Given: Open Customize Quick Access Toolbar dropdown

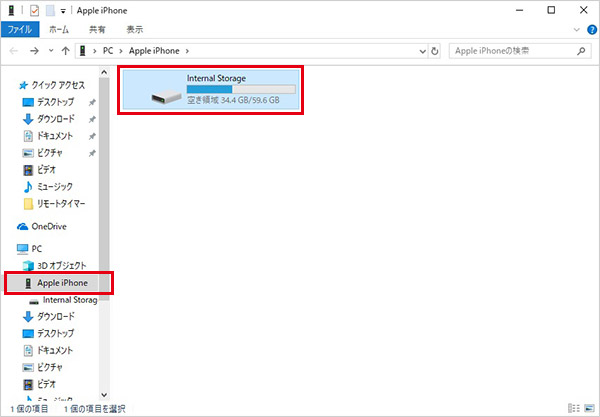Looking at the screenshot, I should 63,11.
